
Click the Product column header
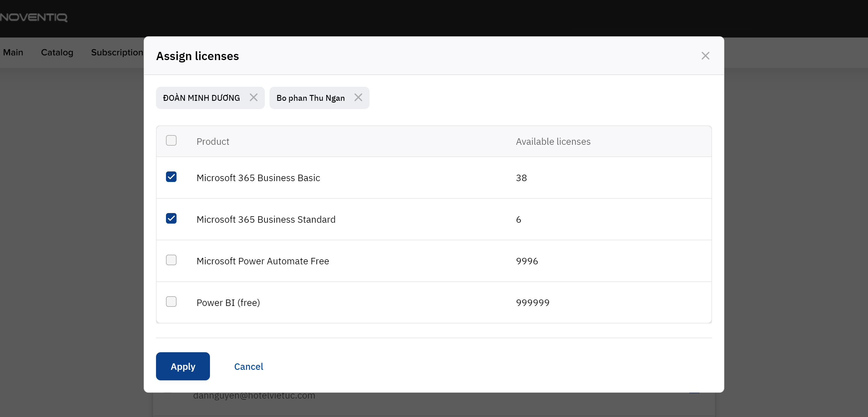click(213, 142)
